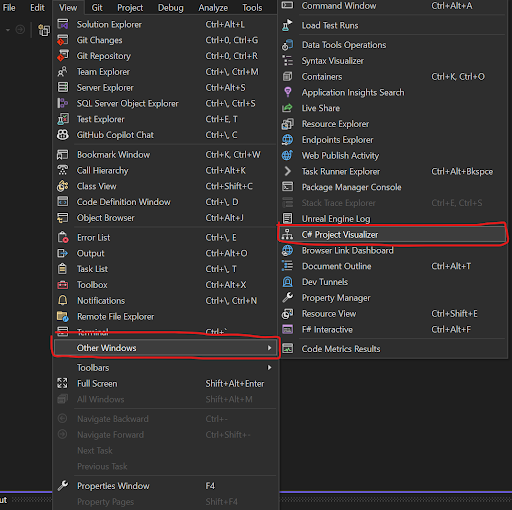Click the red Toolbox icon
512x510 pixels.
tap(63, 285)
